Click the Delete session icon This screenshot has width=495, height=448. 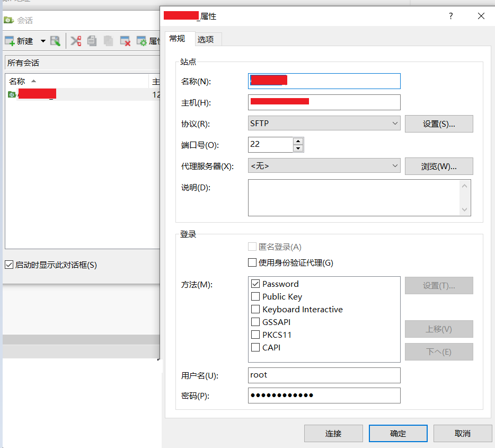(x=125, y=41)
